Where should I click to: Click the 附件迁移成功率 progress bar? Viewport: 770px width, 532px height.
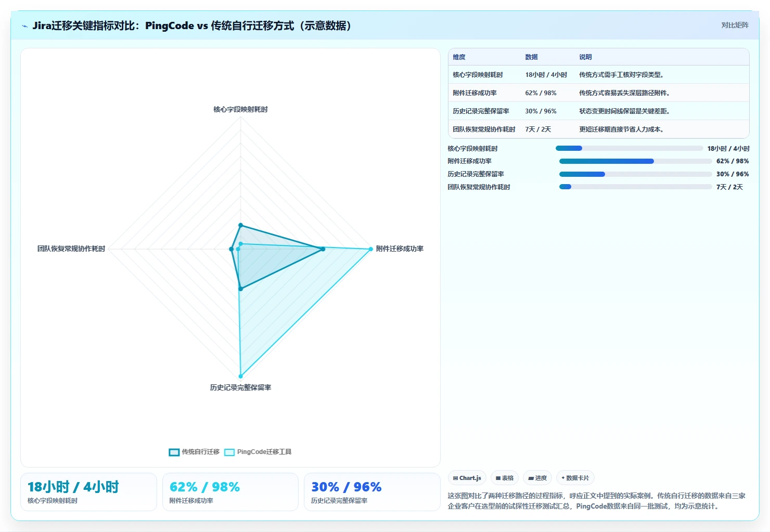coord(635,161)
